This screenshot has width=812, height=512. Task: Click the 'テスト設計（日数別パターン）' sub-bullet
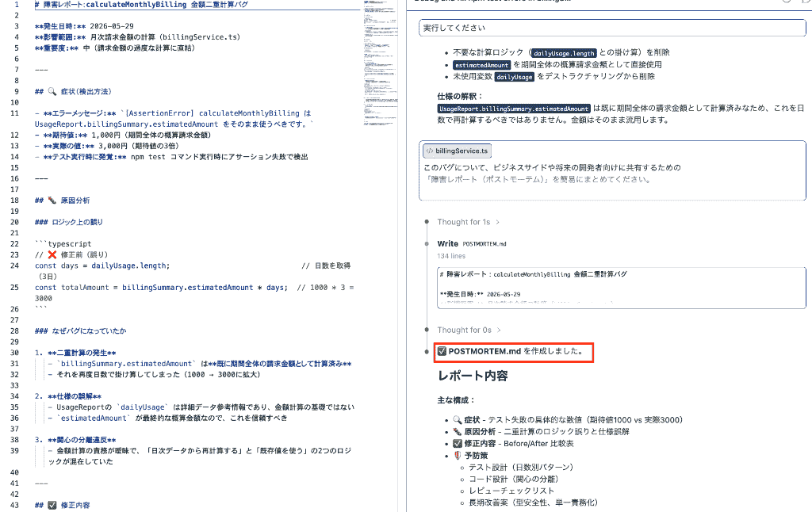521,468
